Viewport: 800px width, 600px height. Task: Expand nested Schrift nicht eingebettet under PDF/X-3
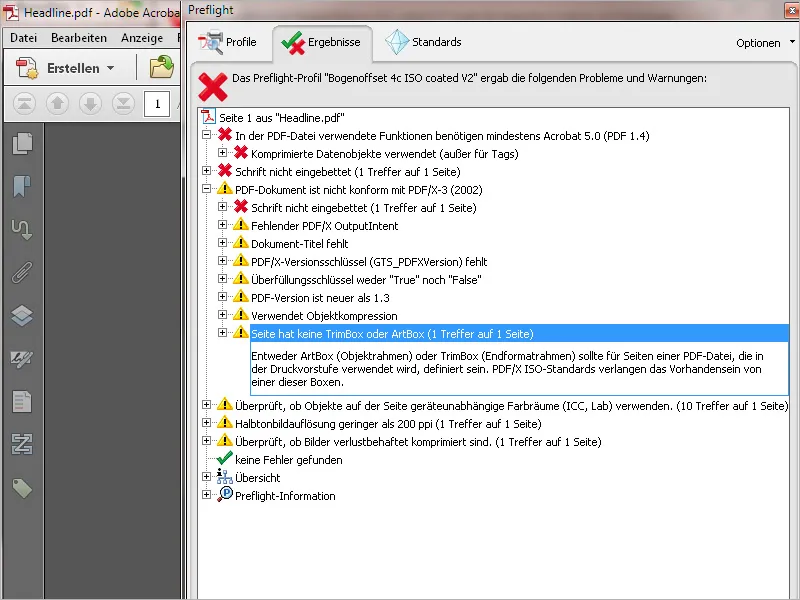tap(222, 207)
